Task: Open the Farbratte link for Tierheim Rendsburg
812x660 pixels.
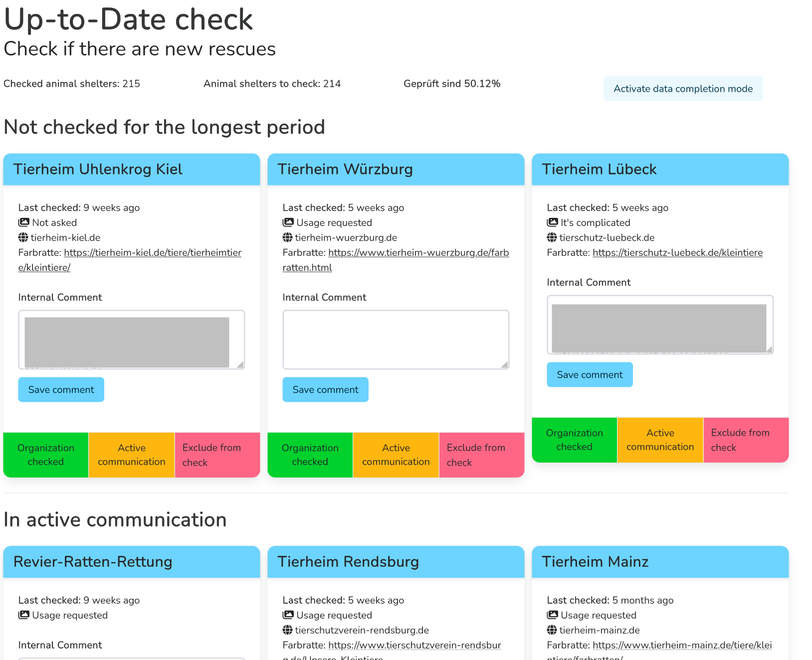Action: click(414, 645)
